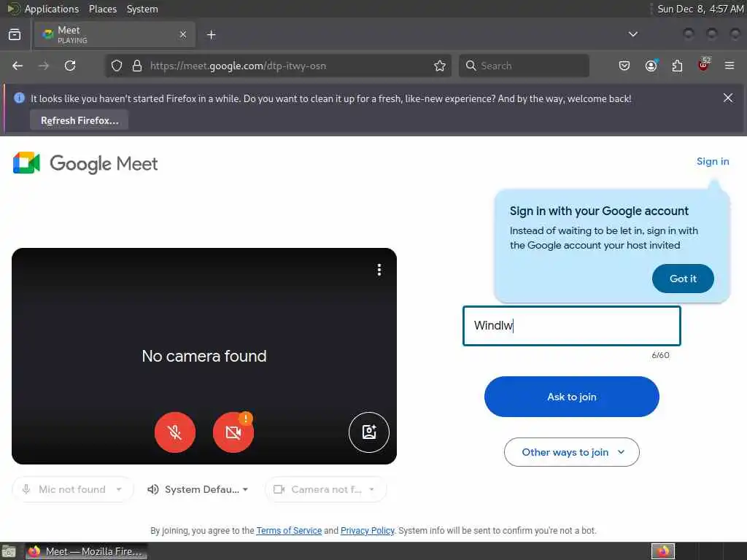The width and height of the screenshot is (747, 560).
Task: Select the Meet browser tab
Action: [x=115, y=34]
